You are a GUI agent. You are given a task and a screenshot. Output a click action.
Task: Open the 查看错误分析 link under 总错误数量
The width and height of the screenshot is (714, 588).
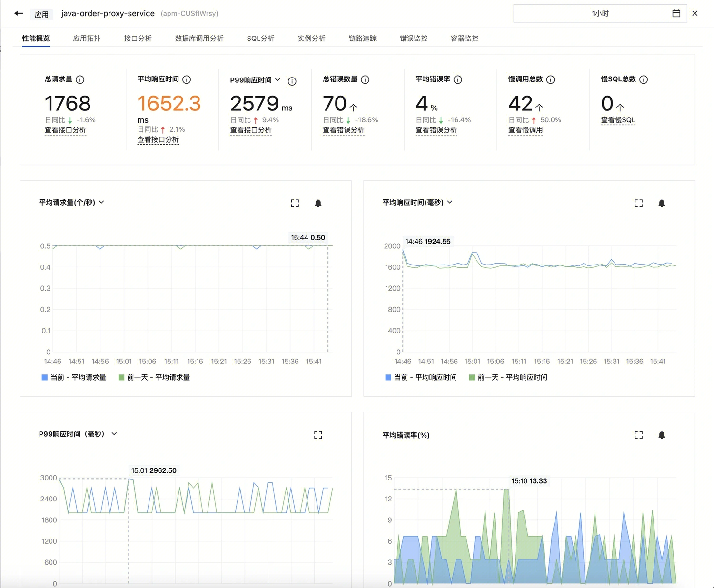coord(344,130)
